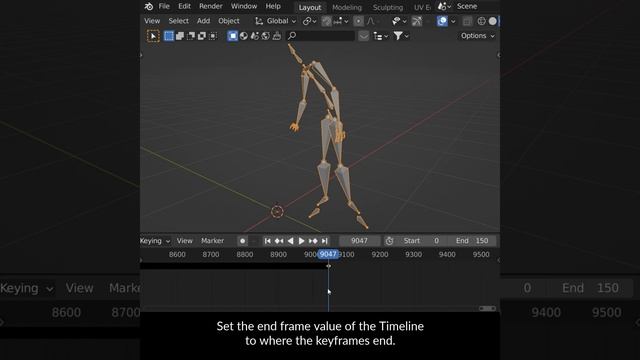
Task: Toggle X-ray view icon
Action: tap(467, 21)
